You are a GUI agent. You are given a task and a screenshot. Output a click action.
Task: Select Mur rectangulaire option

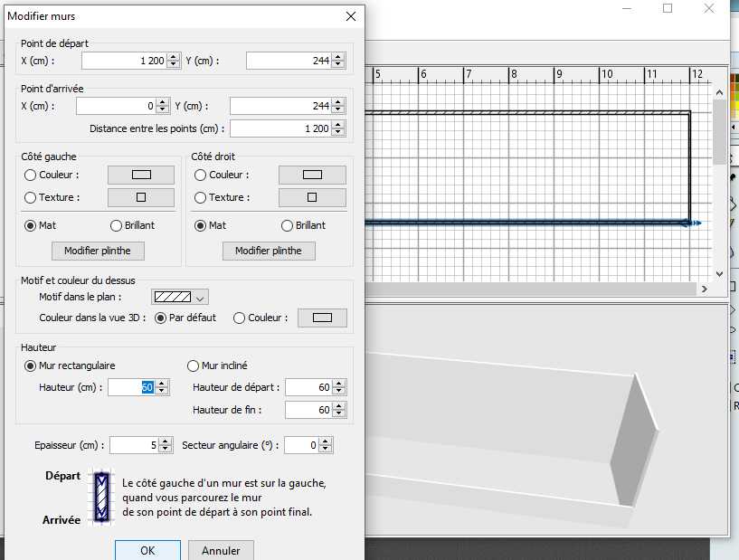[x=30, y=365]
